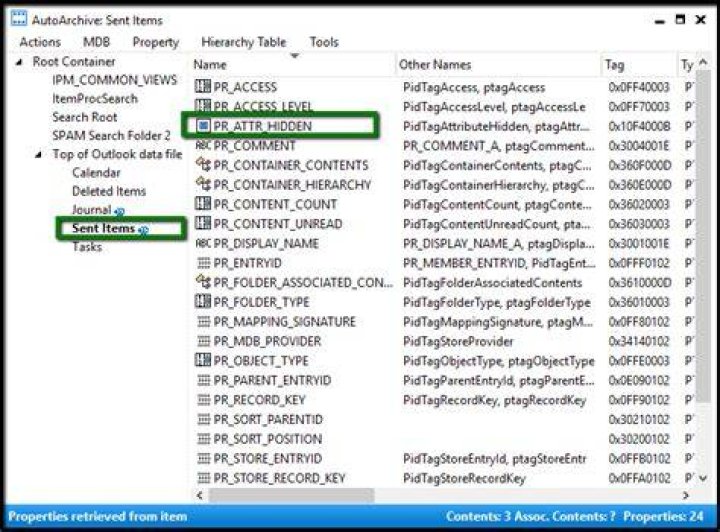
Task: Click the binary icon beside PR_ENTRYID
Action: pos(203,263)
